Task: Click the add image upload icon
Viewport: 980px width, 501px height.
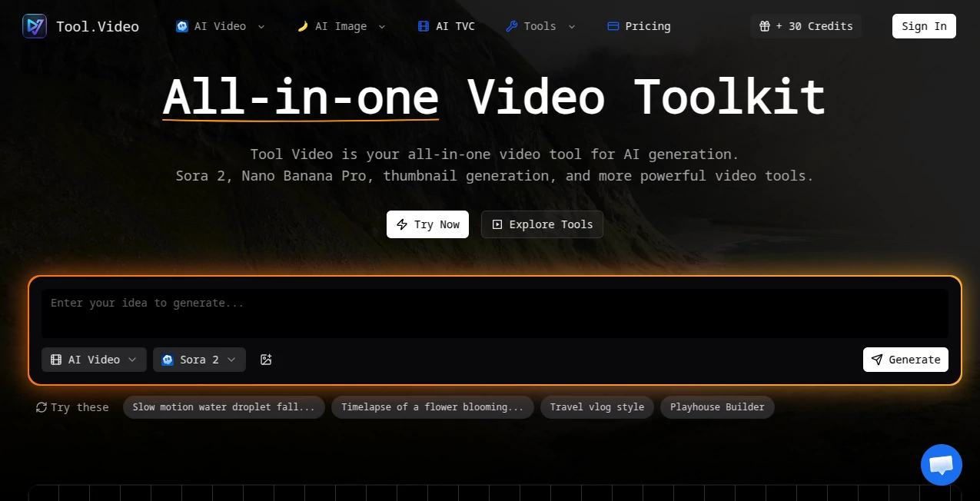Action: point(266,360)
